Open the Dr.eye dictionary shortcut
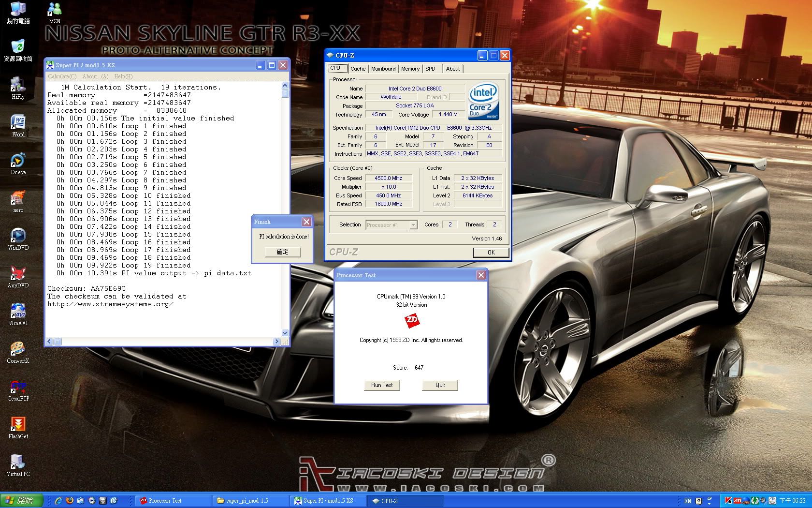The image size is (812, 508). [18, 164]
